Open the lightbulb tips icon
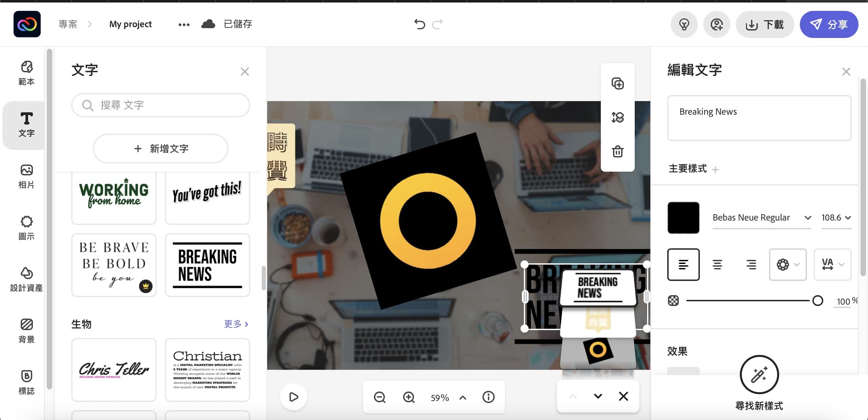 point(684,24)
